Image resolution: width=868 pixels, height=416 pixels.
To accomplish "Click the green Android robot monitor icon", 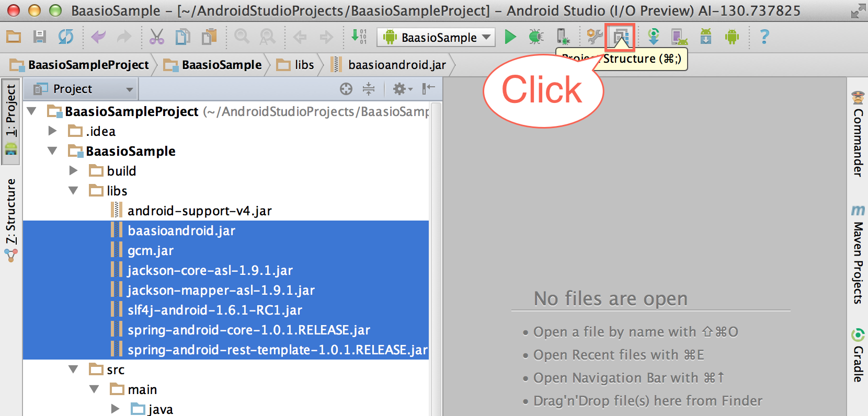I will [732, 37].
